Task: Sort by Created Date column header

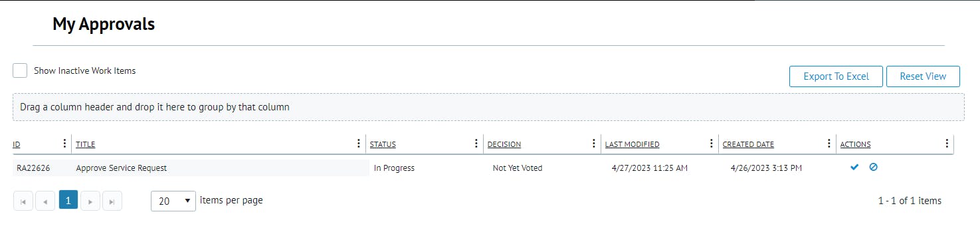Action: pyautogui.click(x=748, y=144)
